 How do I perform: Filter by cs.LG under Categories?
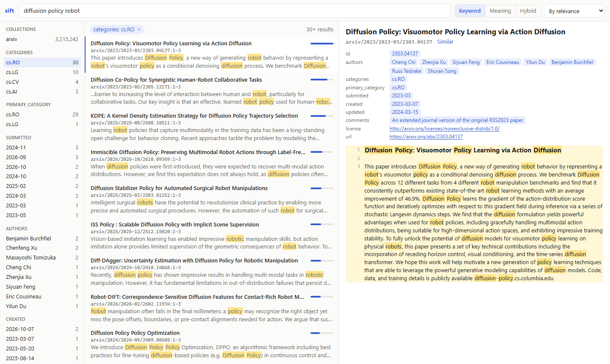pos(42,72)
